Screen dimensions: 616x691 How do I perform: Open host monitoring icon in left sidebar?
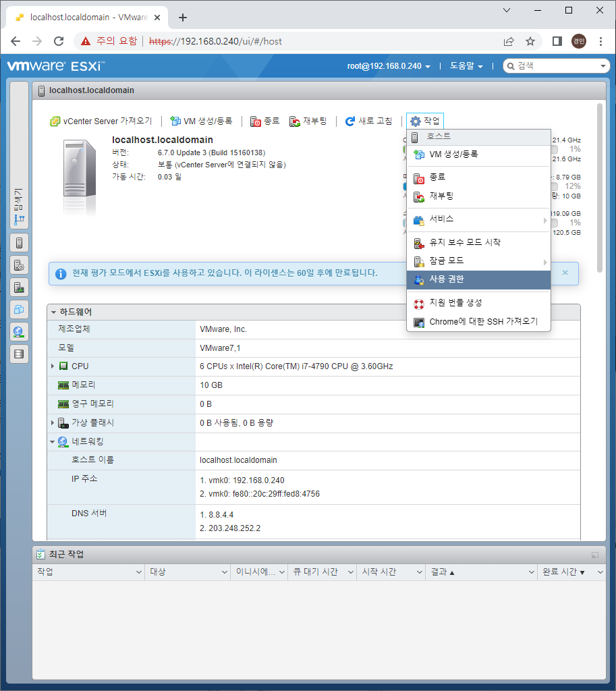pyautogui.click(x=19, y=287)
